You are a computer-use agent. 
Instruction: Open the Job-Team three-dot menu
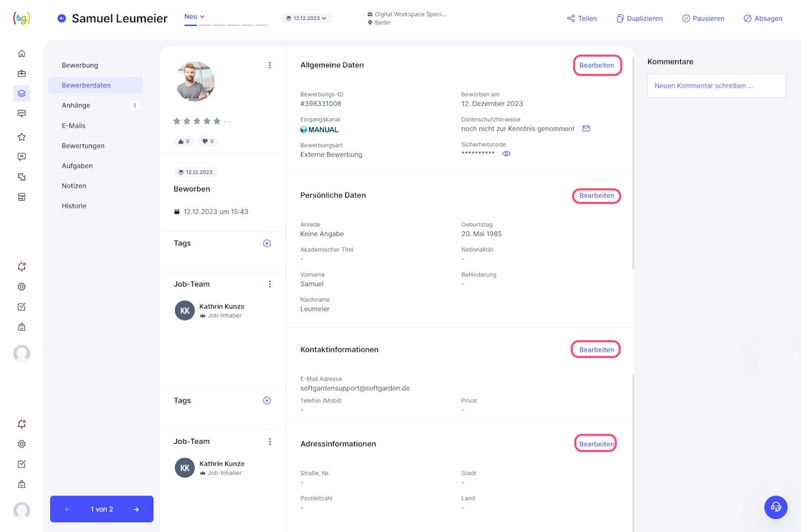pyautogui.click(x=270, y=284)
